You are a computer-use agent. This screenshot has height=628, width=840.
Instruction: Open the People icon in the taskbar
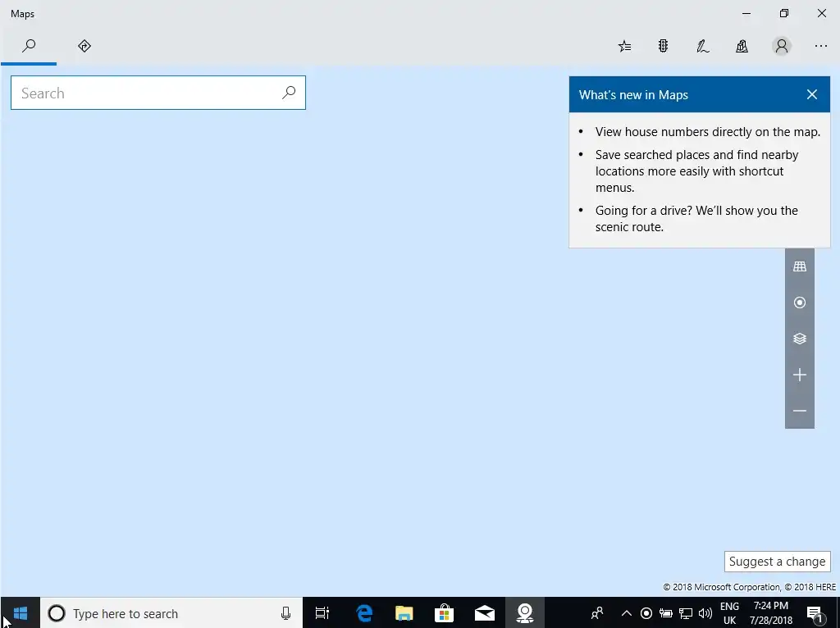pyautogui.click(x=597, y=613)
